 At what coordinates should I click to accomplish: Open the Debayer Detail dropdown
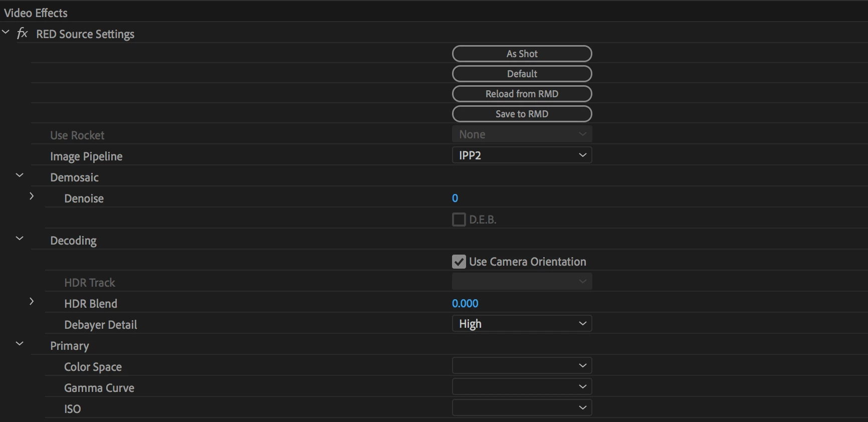522,324
